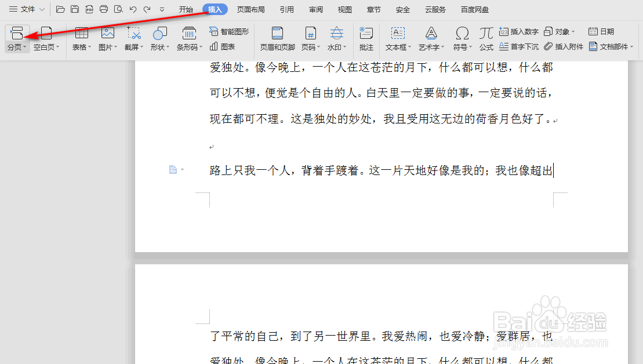Expand the 文本框 dropdown arrow
Viewport: 643px width, 364px height.
tap(409, 47)
